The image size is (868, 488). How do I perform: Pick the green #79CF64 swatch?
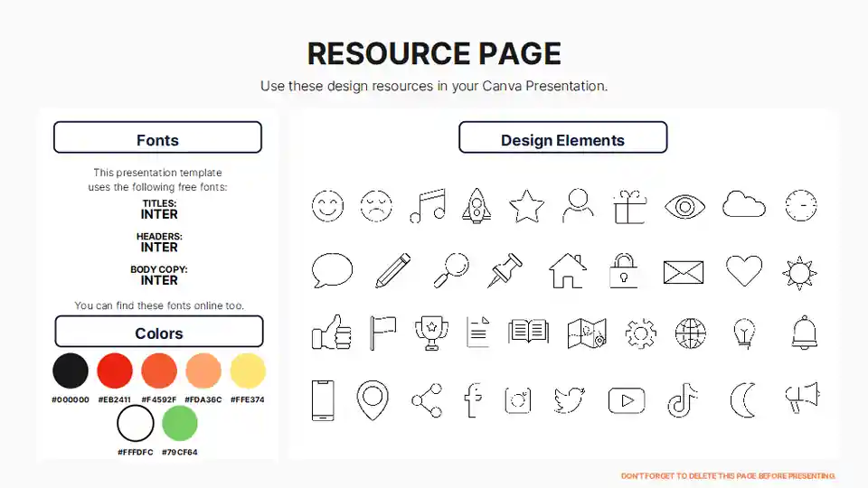pos(180,423)
